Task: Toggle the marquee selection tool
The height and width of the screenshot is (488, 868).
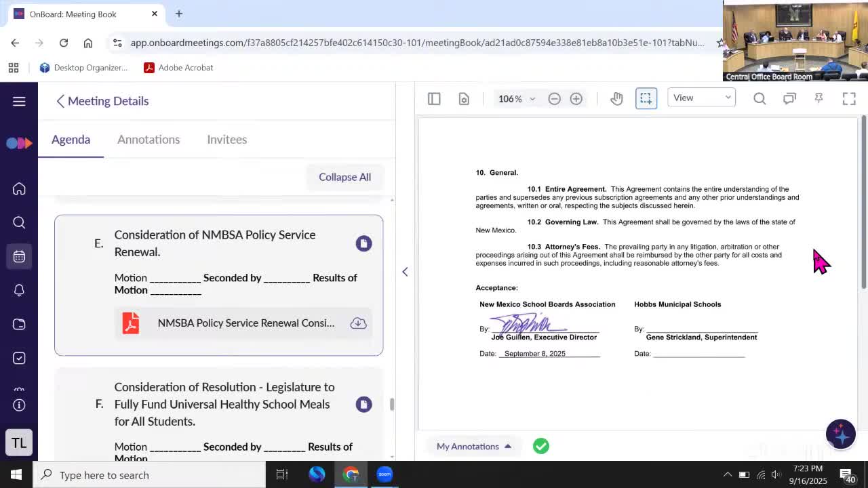Action: pos(646,98)
